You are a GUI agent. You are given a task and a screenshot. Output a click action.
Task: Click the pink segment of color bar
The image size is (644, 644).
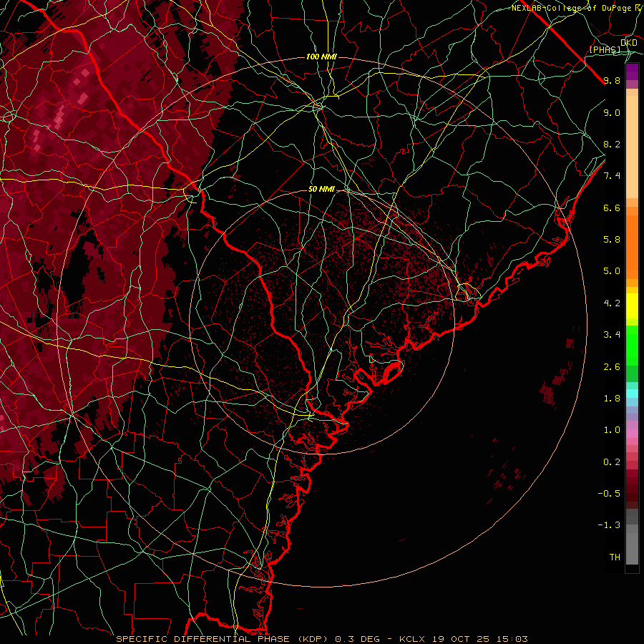pyautogui.click(x=632, y=434)
